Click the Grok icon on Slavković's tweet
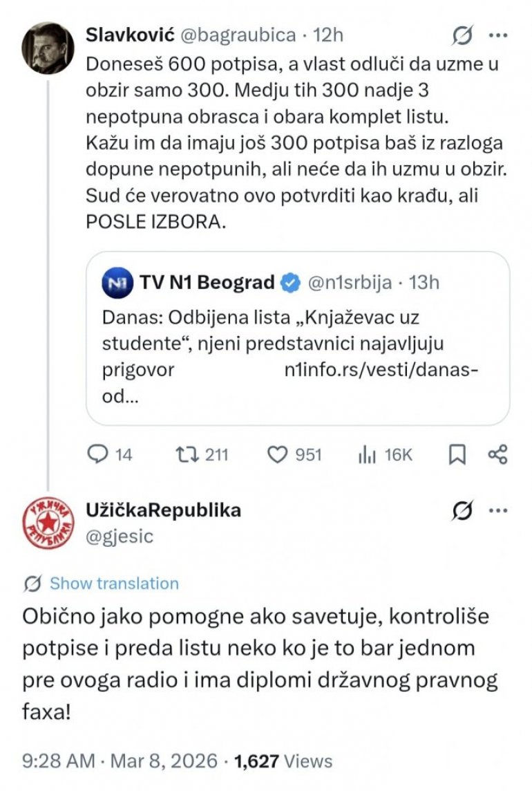 460,35
